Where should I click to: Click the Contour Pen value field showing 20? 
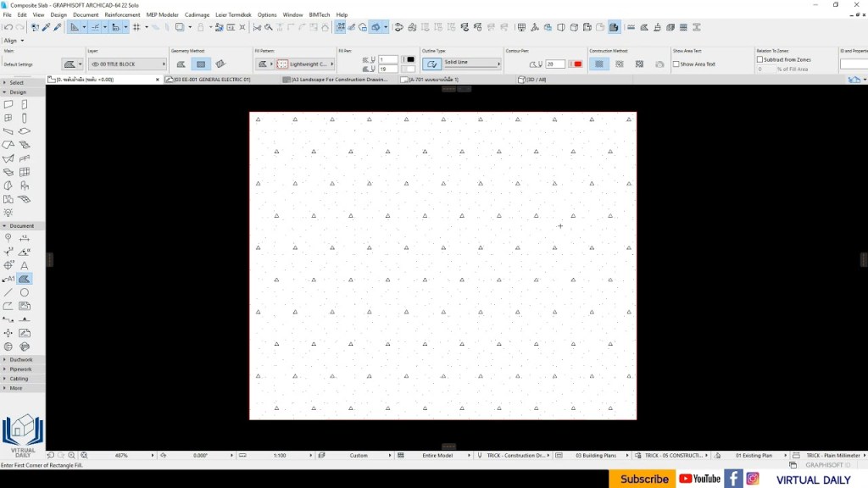pyautogui.click(x=555, y=64)
